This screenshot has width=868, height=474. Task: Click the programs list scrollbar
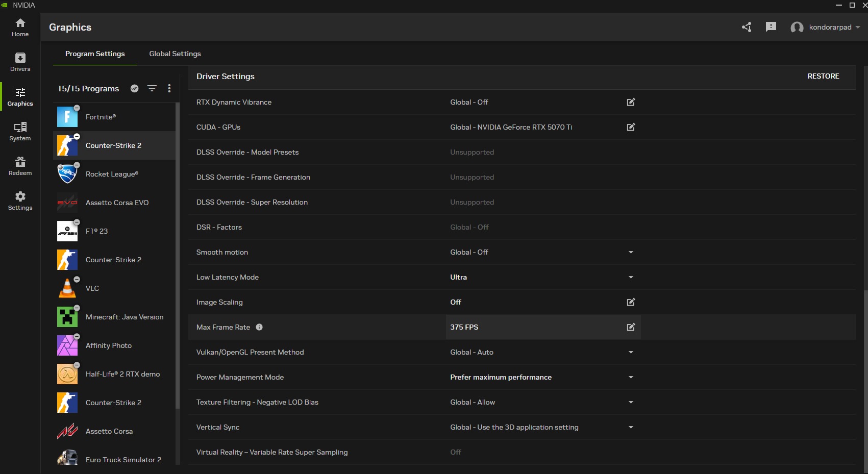tap(178, 255)
